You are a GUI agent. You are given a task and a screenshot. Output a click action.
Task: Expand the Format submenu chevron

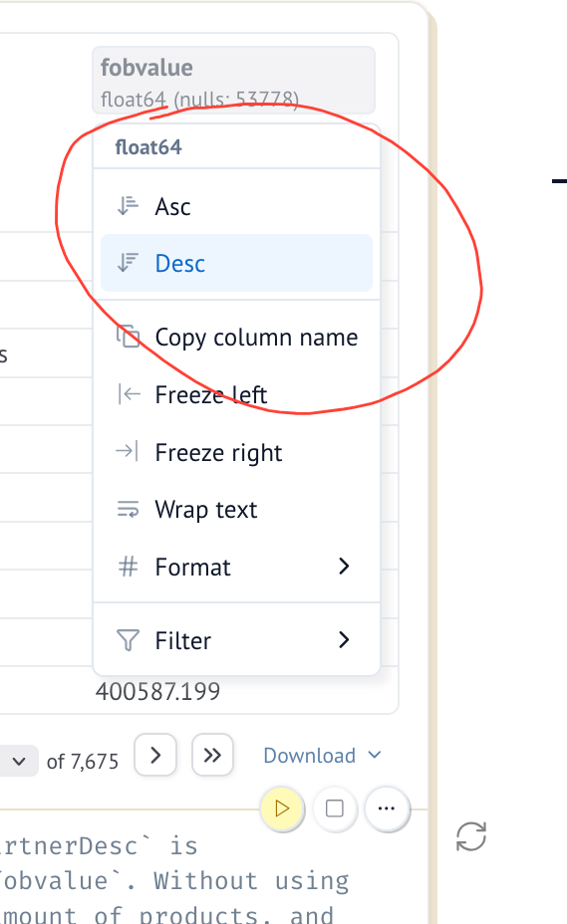[x=344, y=567]
